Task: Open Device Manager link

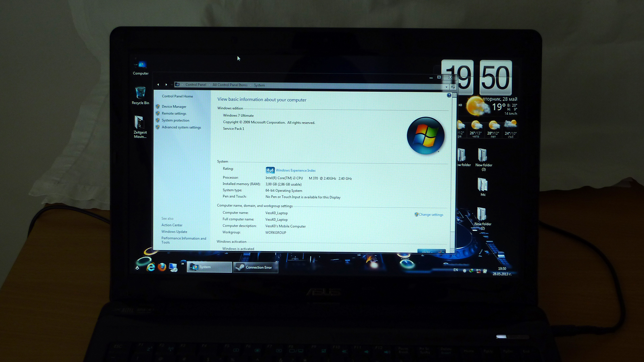Action: (x=174, y=107)
